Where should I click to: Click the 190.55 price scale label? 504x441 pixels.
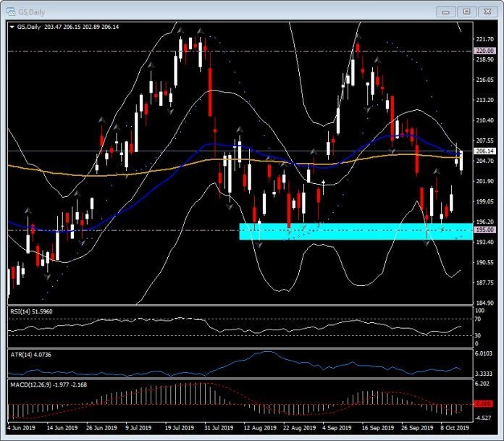tap(484, 262)
